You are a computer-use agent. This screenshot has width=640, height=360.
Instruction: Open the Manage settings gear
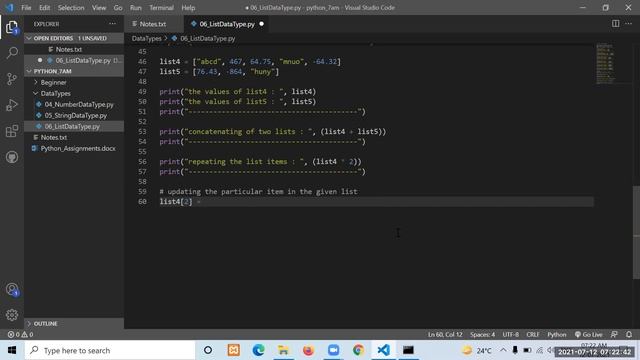coord(12,315)
